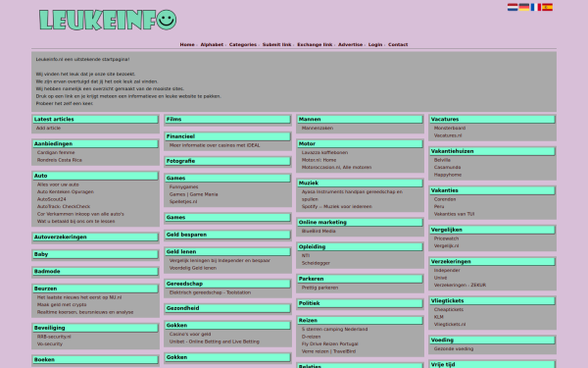Open the Funnygames link
This screenshot has width=588, height=368.
[x=184, y=187]
